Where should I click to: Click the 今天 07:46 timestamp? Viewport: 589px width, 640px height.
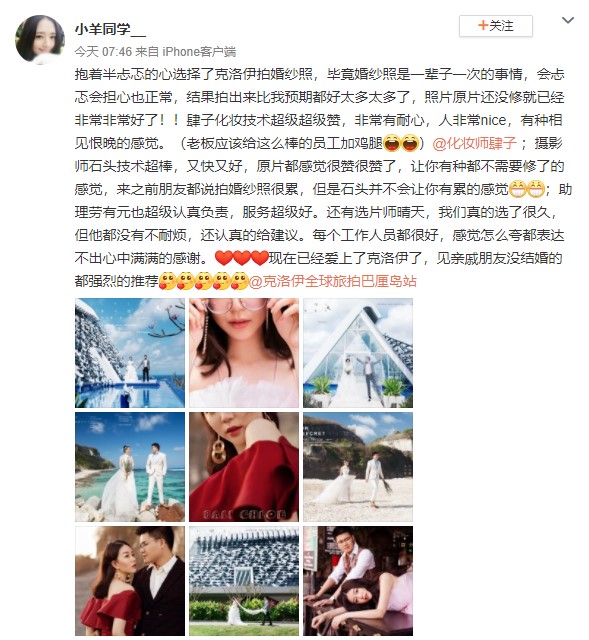pyautogui.click(x=103, y=51)
